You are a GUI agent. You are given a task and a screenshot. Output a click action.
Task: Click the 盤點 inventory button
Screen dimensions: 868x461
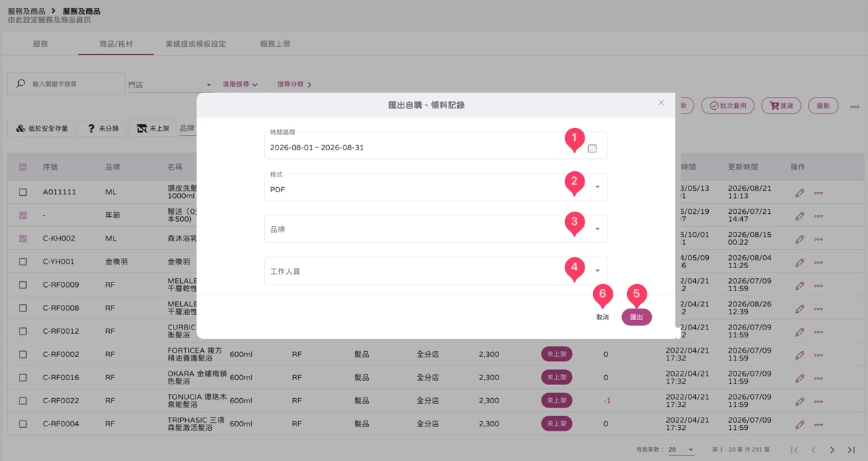click(x=823, y=105)
